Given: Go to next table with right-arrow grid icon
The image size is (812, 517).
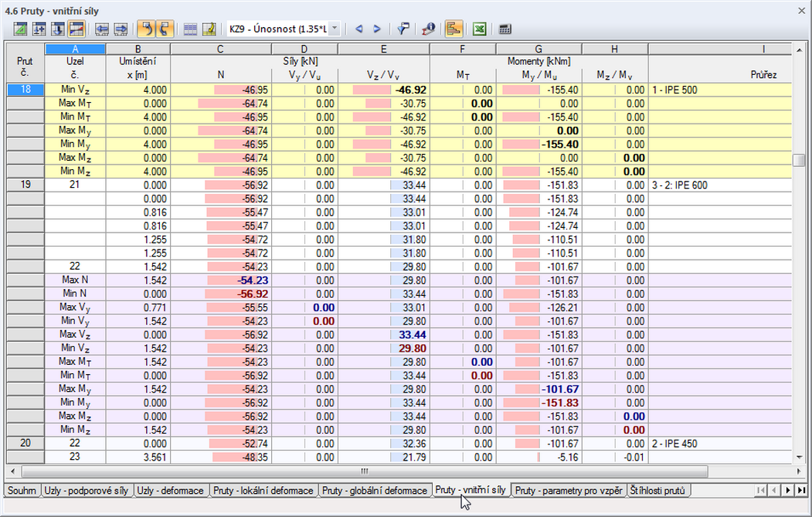Looking at the screenshot, I should point(121,29).
